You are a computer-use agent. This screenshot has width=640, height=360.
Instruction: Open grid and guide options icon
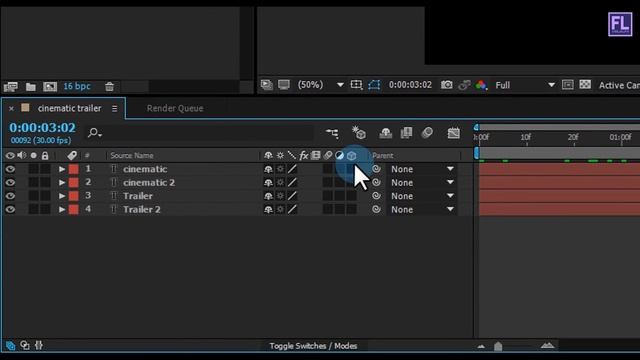(356, 85)
